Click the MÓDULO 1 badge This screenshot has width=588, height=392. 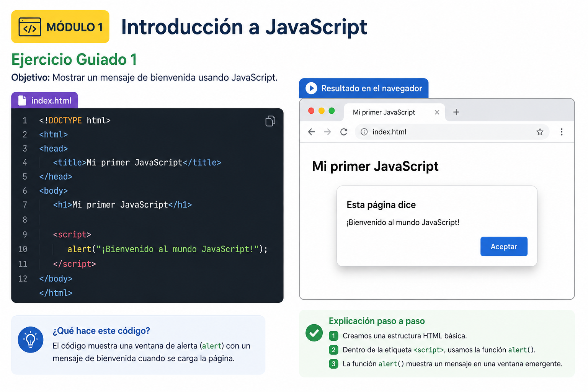point(60,27)
